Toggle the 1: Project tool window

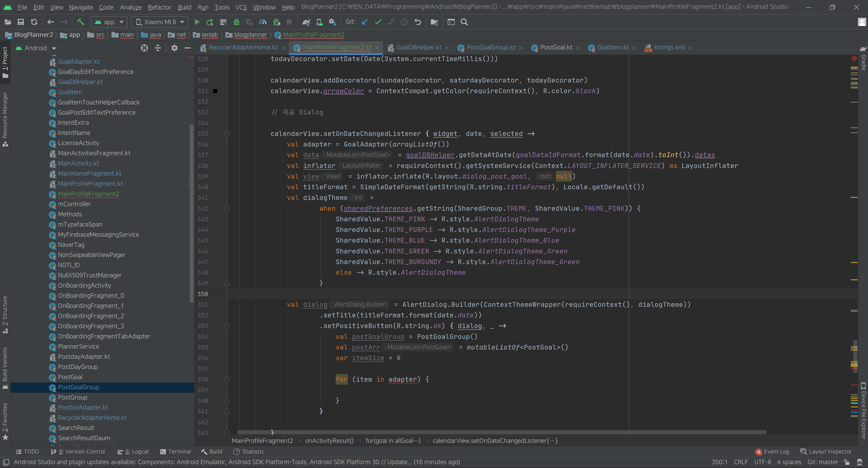pos(5,62)
